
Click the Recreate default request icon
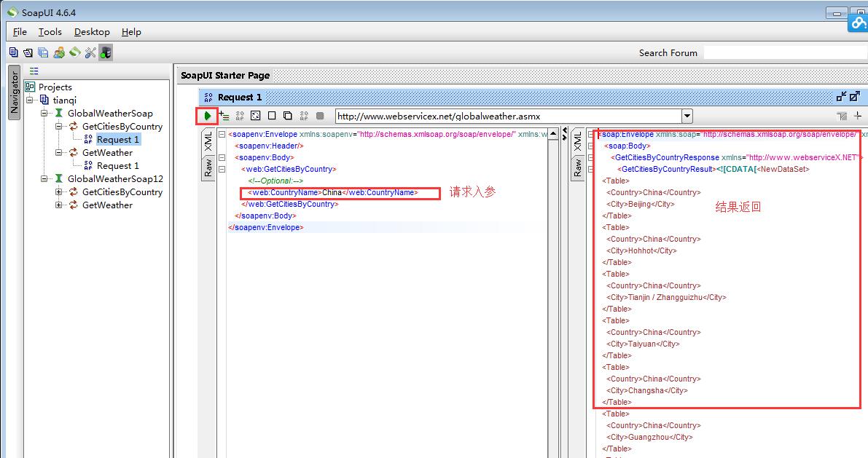click(255, 116)
